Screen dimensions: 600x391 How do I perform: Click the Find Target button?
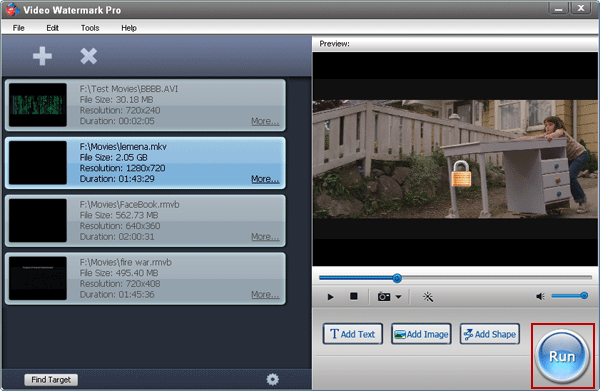pos(51,380)
